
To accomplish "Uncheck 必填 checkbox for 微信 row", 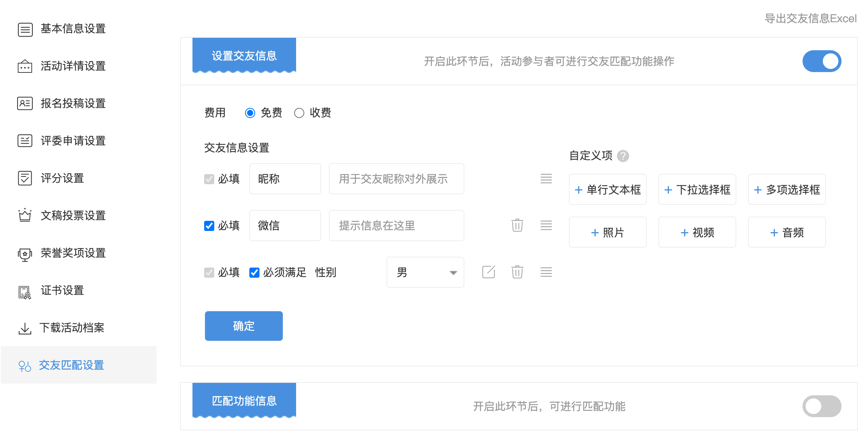I will pos(209,226).
